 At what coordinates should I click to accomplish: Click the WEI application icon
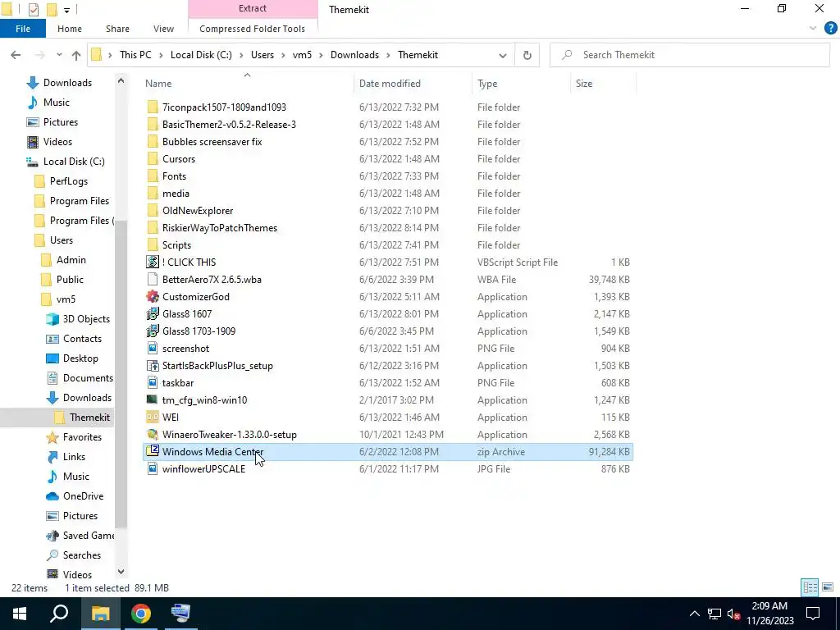point(153,417)
